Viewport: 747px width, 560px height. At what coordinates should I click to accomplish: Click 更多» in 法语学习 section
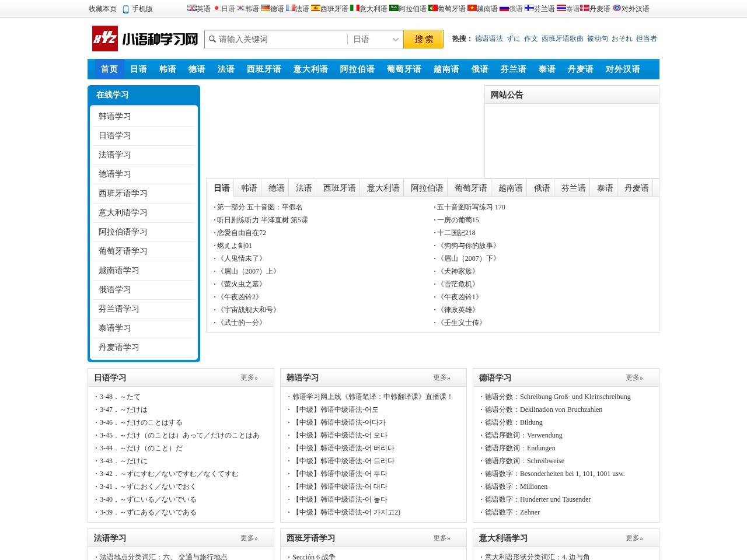point(249,538)
